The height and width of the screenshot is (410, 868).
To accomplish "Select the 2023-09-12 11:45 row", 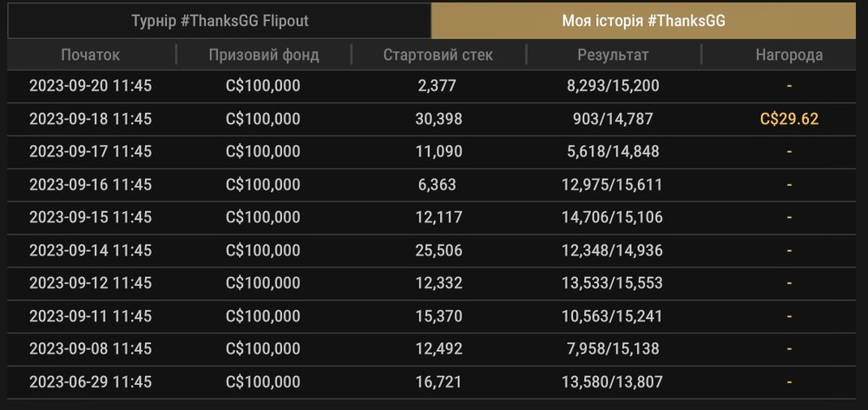I will pyautogui.click(x=431, y=283).
